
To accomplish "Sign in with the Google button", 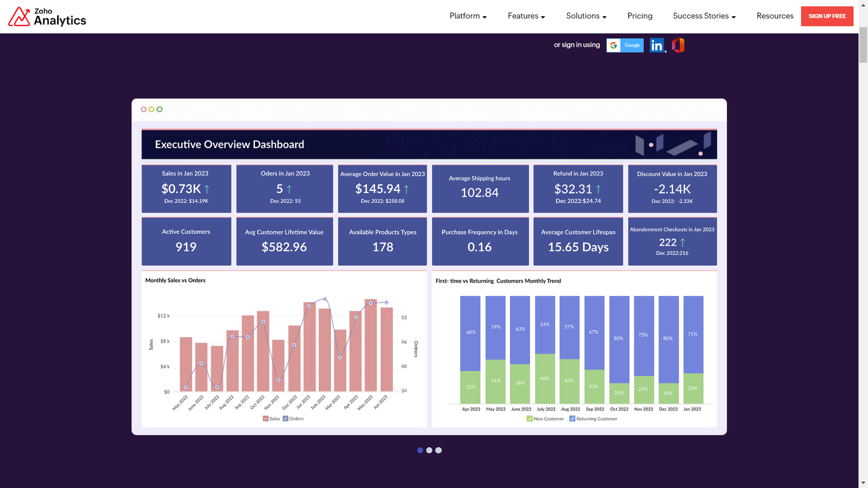I will [x=625, y=46].
